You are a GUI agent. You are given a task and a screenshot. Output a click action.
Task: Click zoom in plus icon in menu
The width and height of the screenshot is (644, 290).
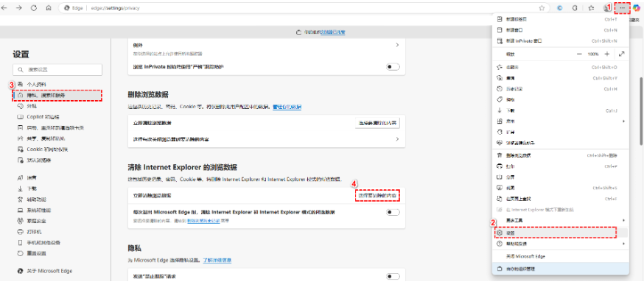point(607,54)
